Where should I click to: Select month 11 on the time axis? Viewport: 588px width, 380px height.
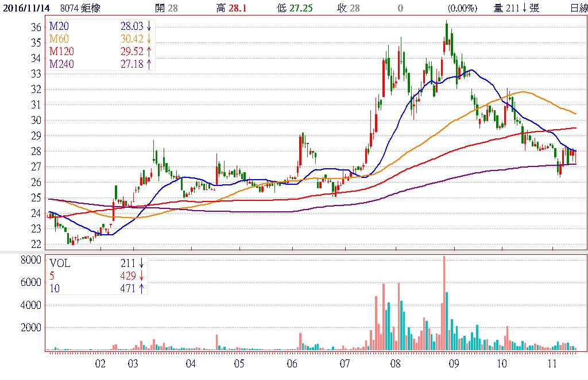coord(552,364)
